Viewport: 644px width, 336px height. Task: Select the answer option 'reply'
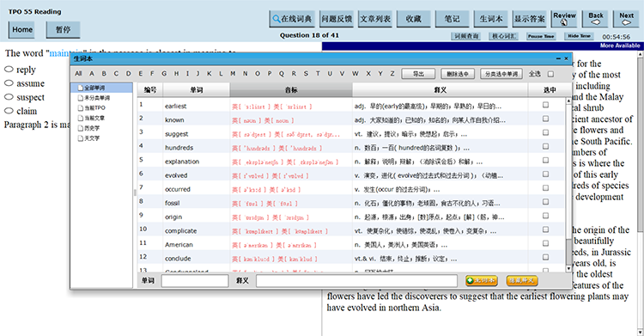coord(9,69)
